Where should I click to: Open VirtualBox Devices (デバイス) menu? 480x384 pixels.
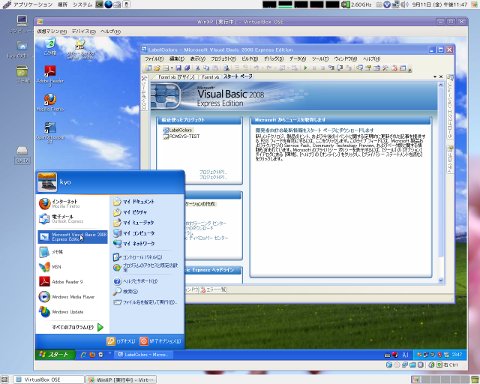tap(84, 31)
